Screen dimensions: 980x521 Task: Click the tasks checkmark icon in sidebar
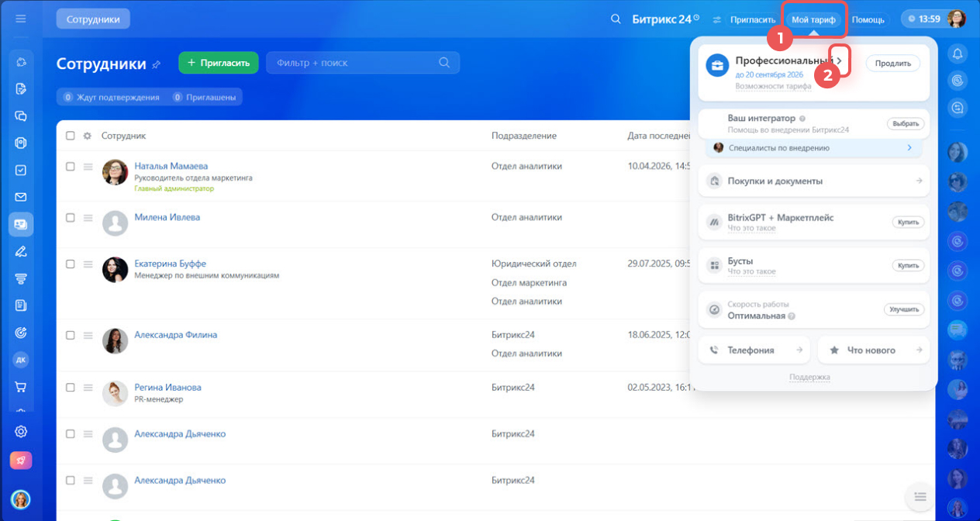point(21,170)
